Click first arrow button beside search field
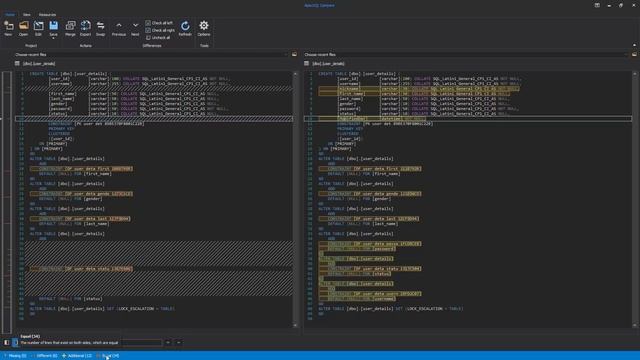 tap(168, 342)
